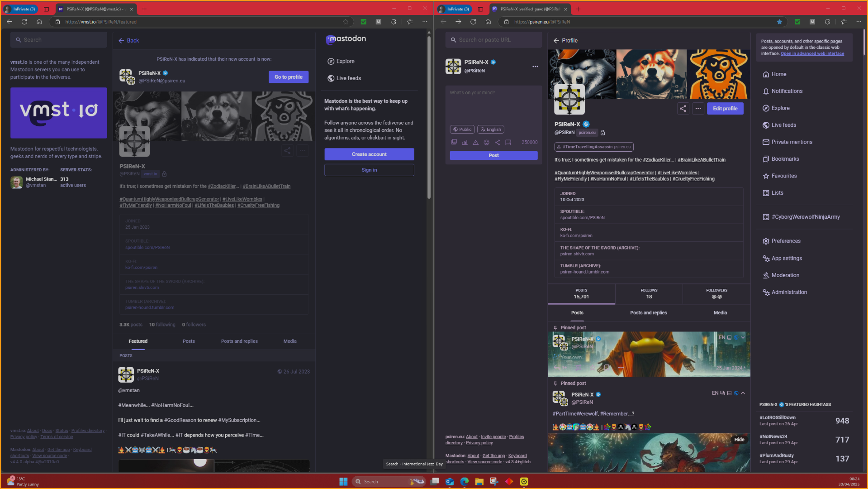Click Back link on vmst.io profile
The image size is (868, 489).
click(128, 40)
